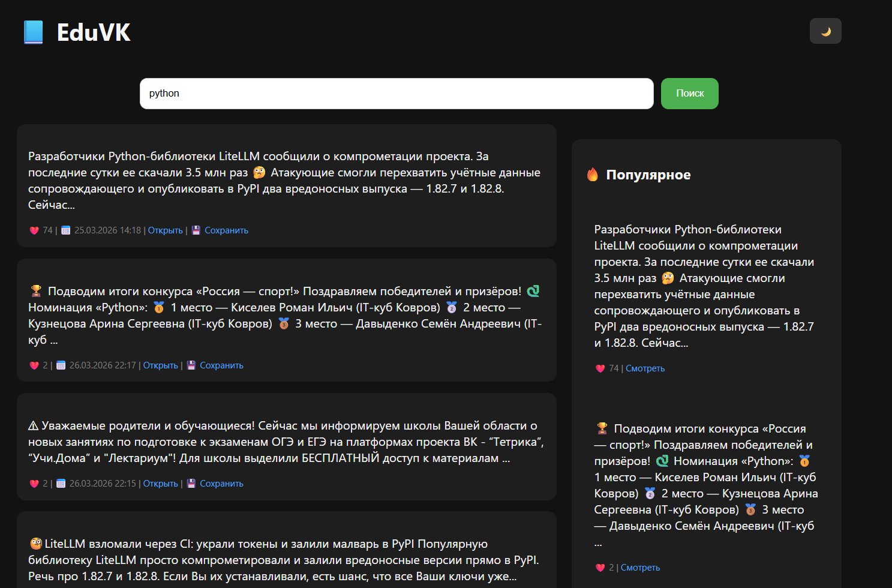This screenshot has height=588, width=892.
Task: Open the «Россия — спорт!» contest post
Action: [160, 365]
